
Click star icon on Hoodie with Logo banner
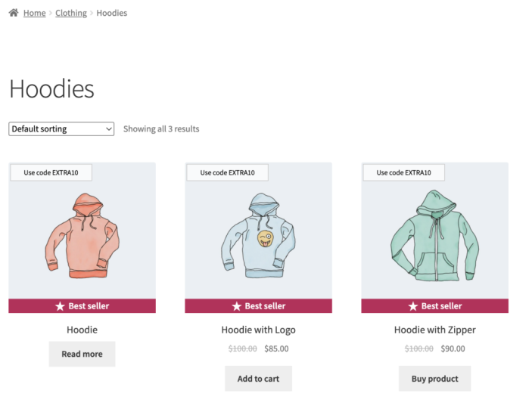click(x=236, y=306)
